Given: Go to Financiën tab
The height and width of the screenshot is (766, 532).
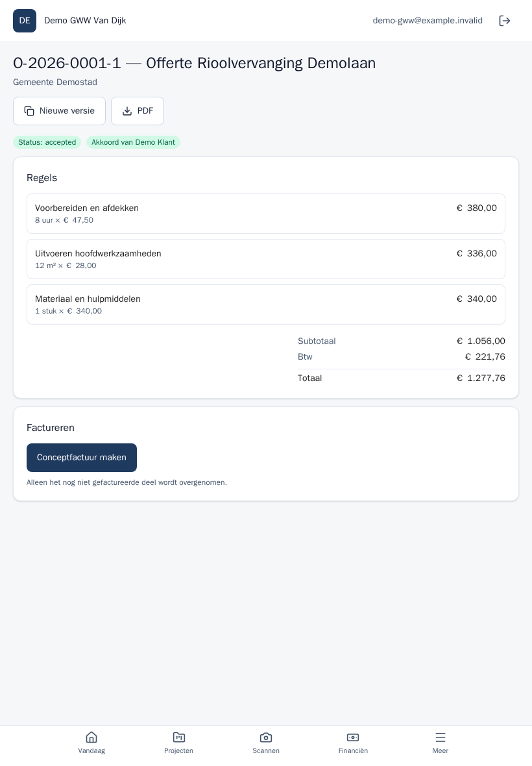Looking at the screenshot, I should point(353,743).
